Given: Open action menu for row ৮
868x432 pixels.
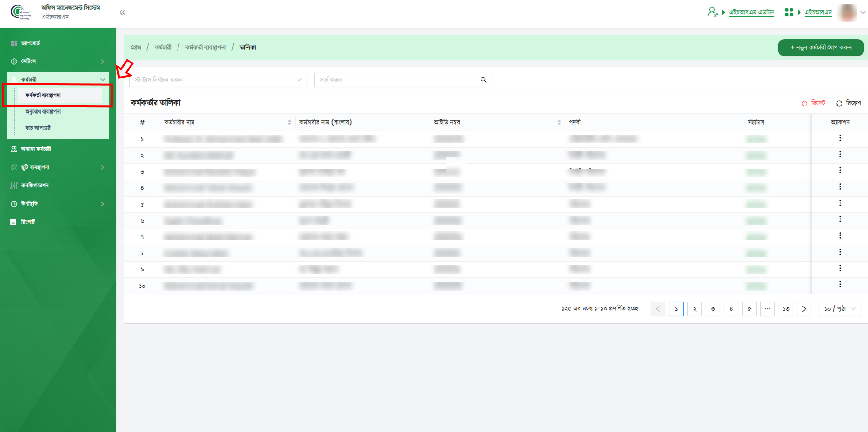Looking at the screenshot, I should (840, 252).
